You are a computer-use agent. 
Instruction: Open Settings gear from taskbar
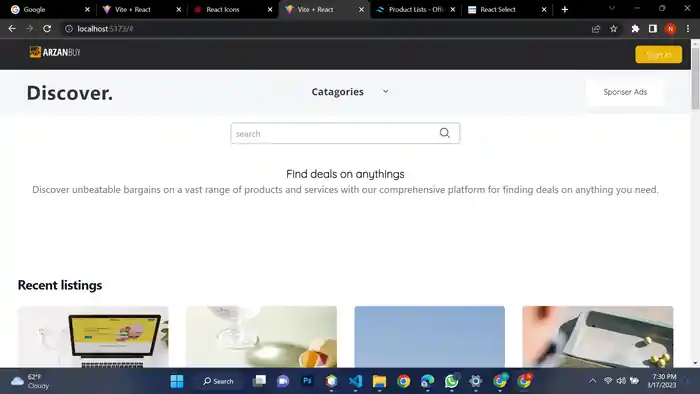click(x=476, y=381)
